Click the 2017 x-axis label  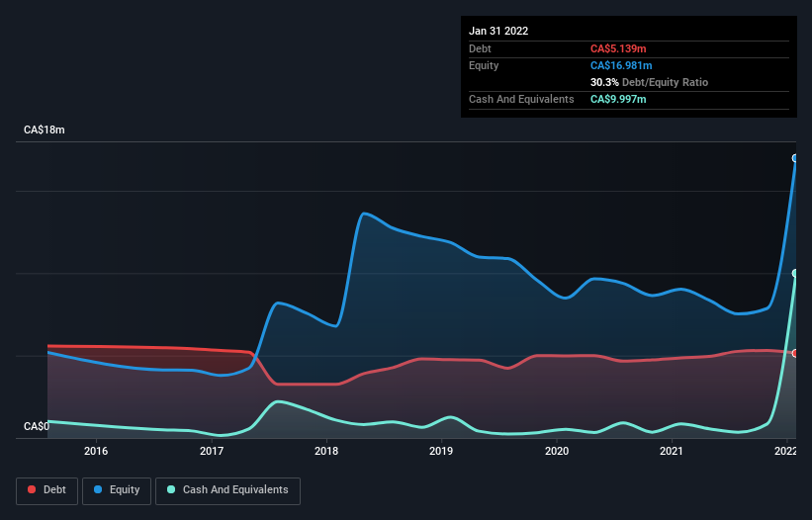[212, 451]
